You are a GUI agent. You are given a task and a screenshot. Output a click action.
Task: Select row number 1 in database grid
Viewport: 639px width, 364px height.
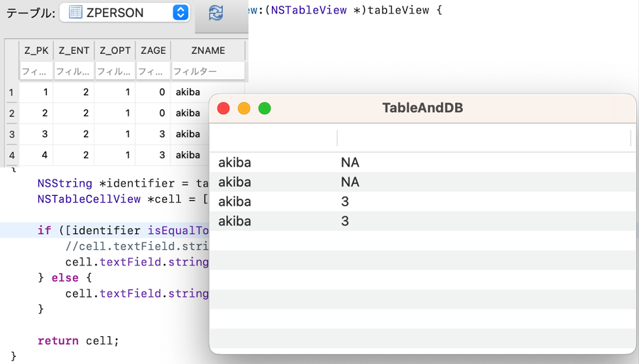[x=11, y=92]
